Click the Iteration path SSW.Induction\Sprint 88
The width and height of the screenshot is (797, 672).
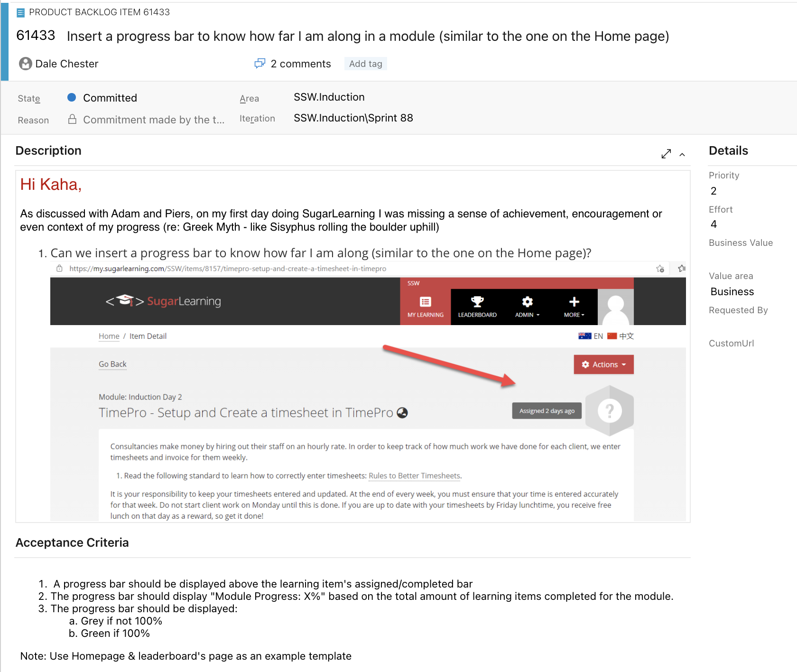pos(353,118)
